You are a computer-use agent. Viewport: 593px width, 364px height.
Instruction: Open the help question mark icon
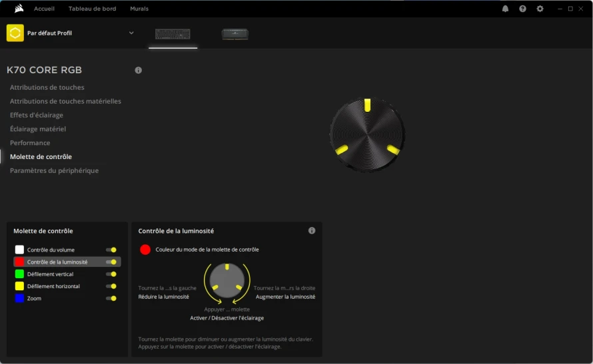pos(522,9)
